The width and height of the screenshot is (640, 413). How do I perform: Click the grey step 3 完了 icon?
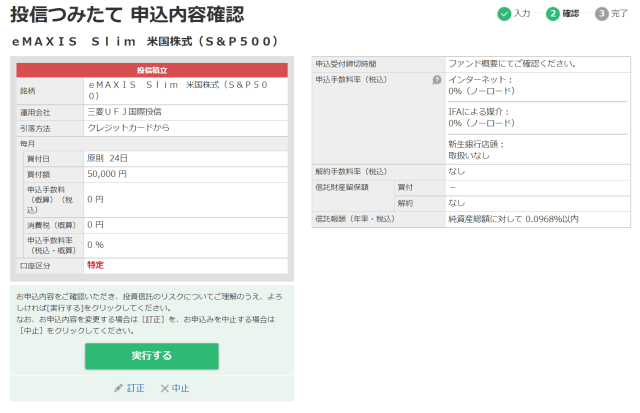(602, 14)
